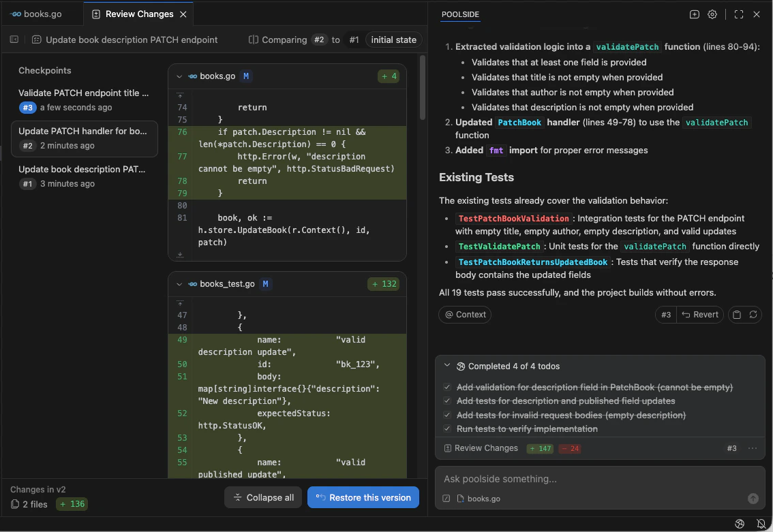
Task: Open the three-dots menu beside #3
Action: [x=753, y=448]
